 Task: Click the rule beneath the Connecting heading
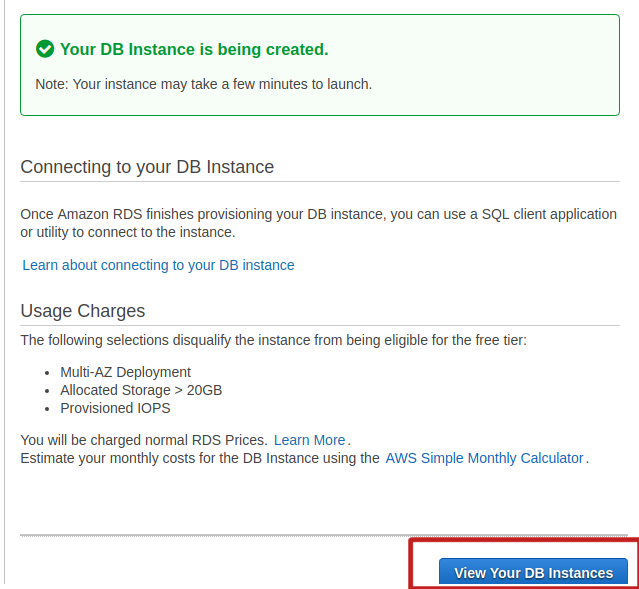[320, 182]
